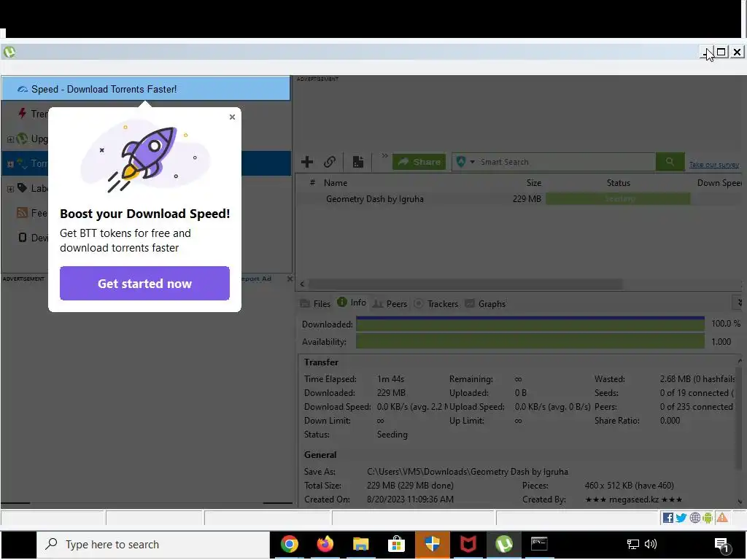Click the Report Ad link
The image size is (747, 560).
[x=256, y=279]
